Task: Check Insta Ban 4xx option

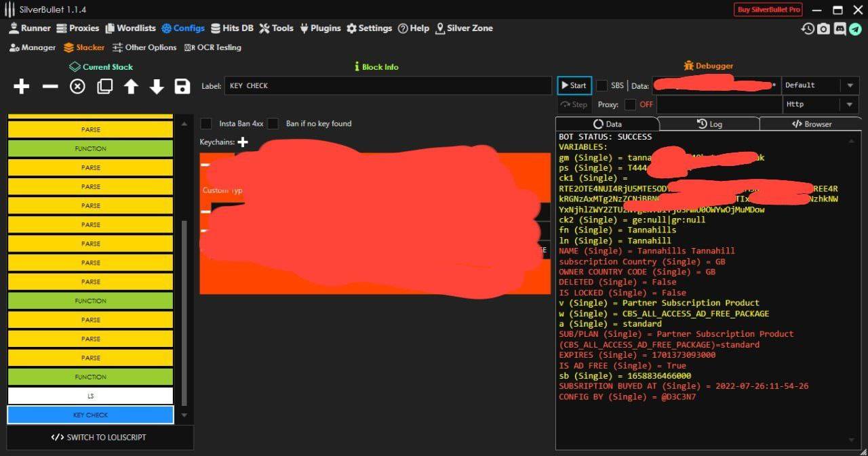Action: click(205, 123)
